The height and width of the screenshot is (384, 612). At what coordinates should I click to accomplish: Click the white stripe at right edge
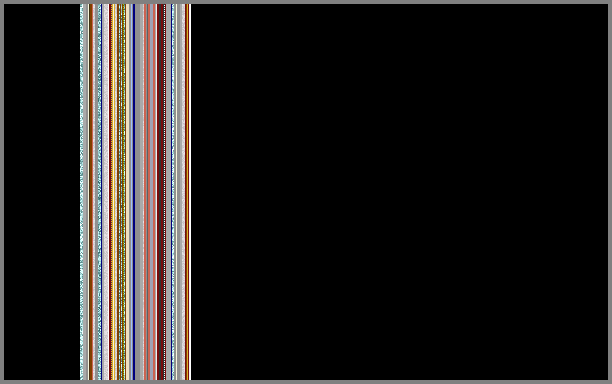190,192
